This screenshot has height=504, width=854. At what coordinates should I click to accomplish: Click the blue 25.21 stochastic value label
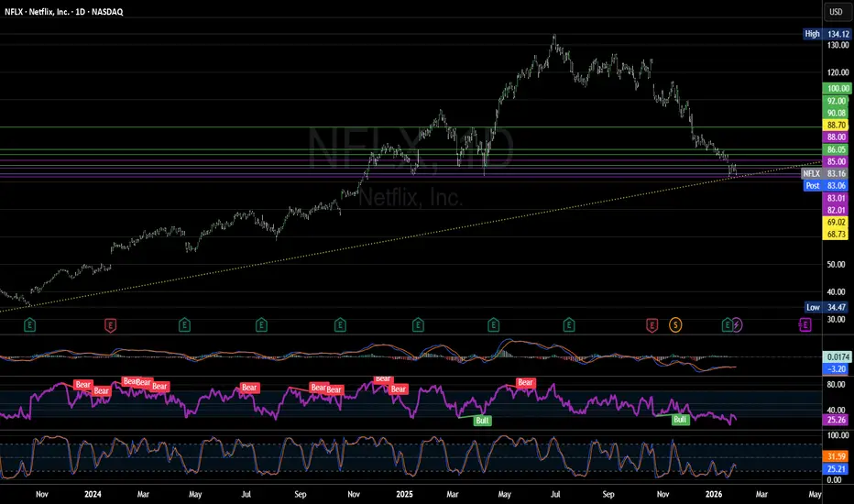click(x=837, y=468)
